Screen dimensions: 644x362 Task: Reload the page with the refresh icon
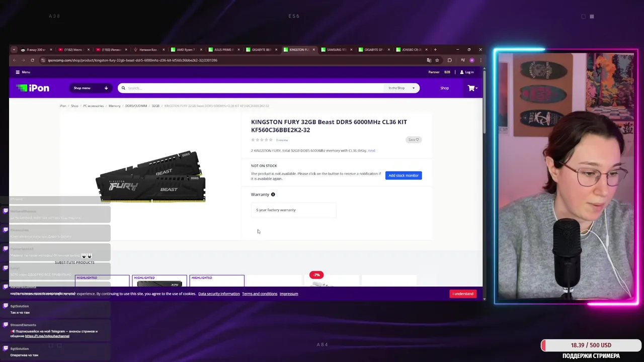(x=32, y=60)
